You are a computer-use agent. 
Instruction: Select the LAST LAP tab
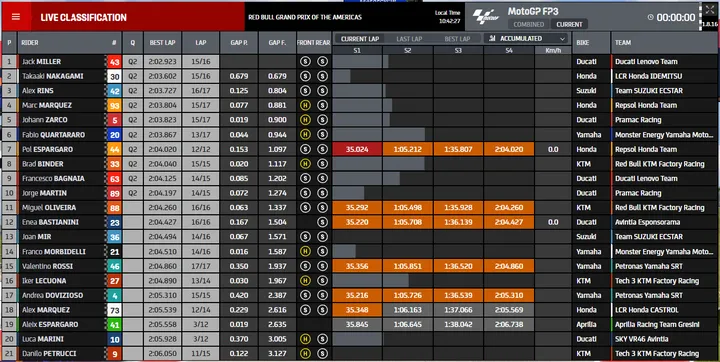(x=409, y=39)
